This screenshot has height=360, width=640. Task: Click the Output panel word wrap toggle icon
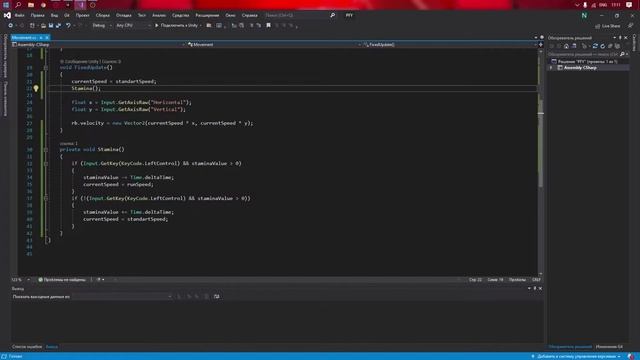[217, 296]
